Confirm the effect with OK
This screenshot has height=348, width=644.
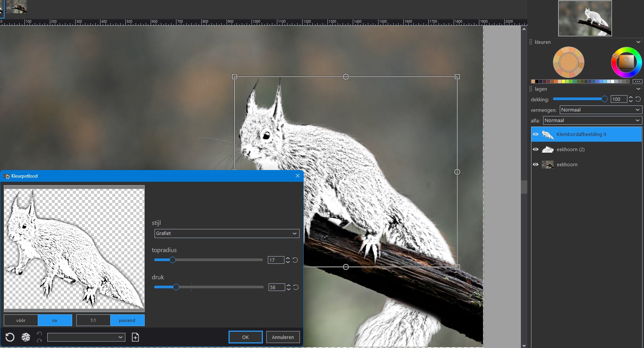(246, 337)
